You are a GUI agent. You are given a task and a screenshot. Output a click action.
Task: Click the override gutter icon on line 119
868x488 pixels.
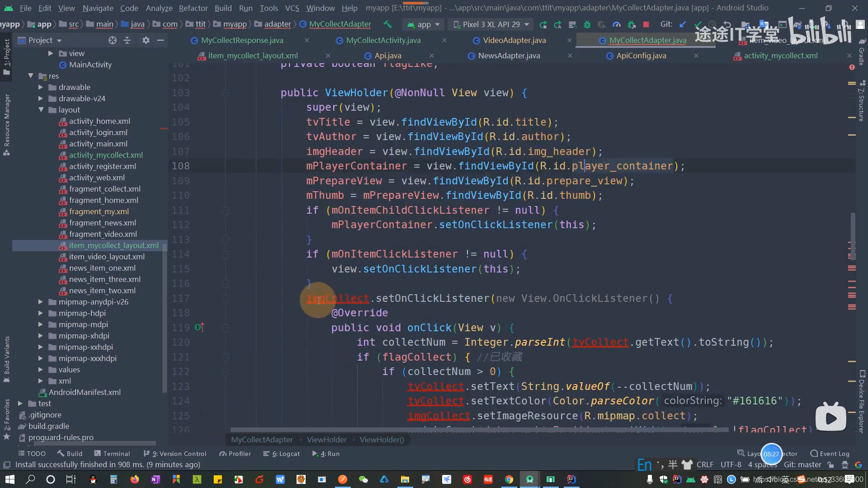click(199, 327)
